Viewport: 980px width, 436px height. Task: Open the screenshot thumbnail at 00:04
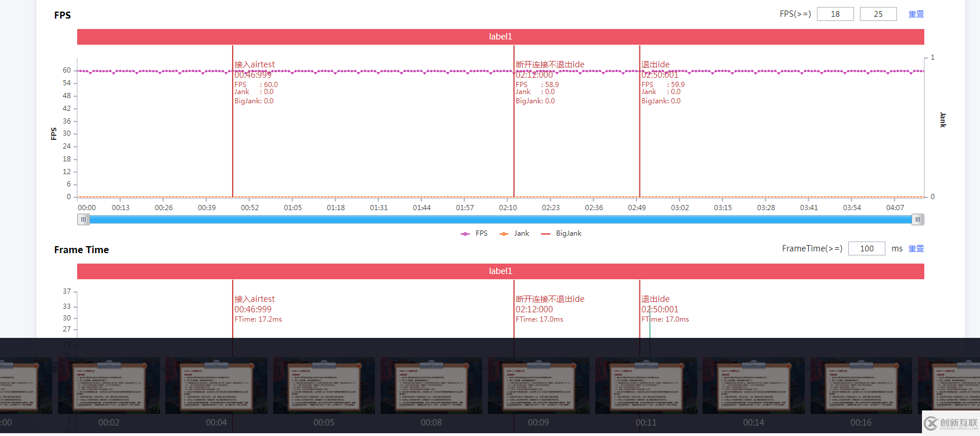pyautogui.click(x=216, y=385)
